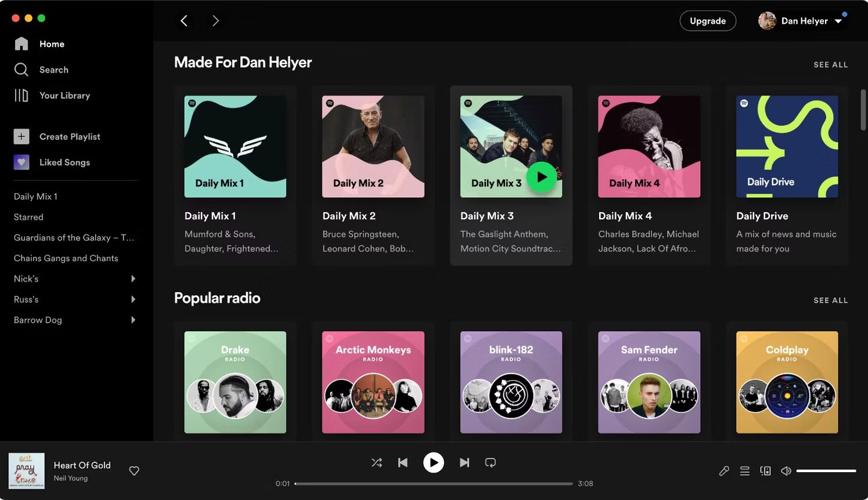
Task: Click the Create Playlist plus icon
Action: 21,137
